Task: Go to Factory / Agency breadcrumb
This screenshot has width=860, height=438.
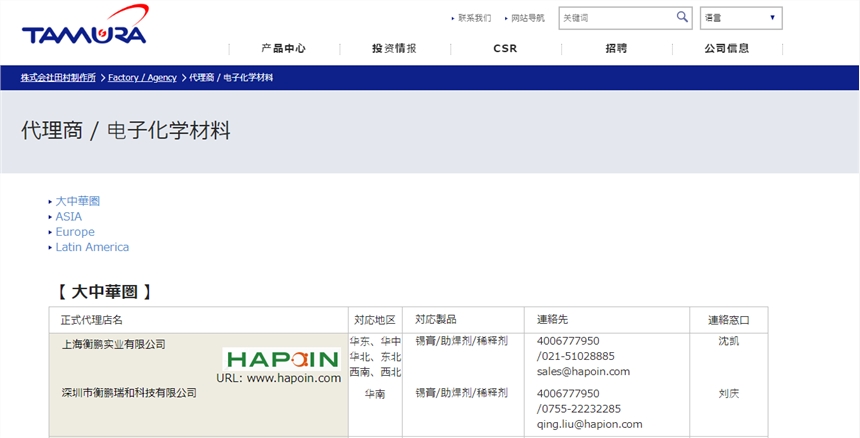Action: tap(142, 78)
